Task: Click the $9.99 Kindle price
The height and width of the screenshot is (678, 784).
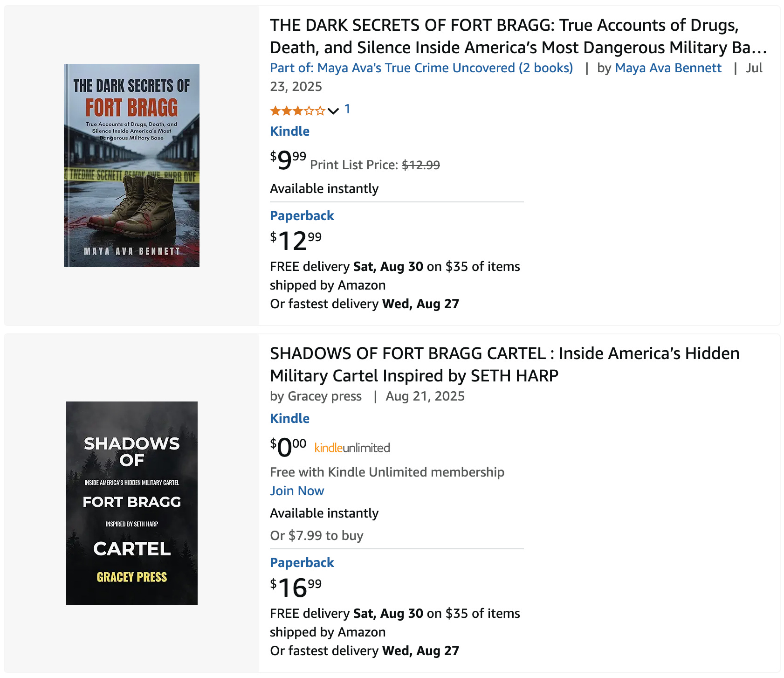Action: [x=288, y=160]
